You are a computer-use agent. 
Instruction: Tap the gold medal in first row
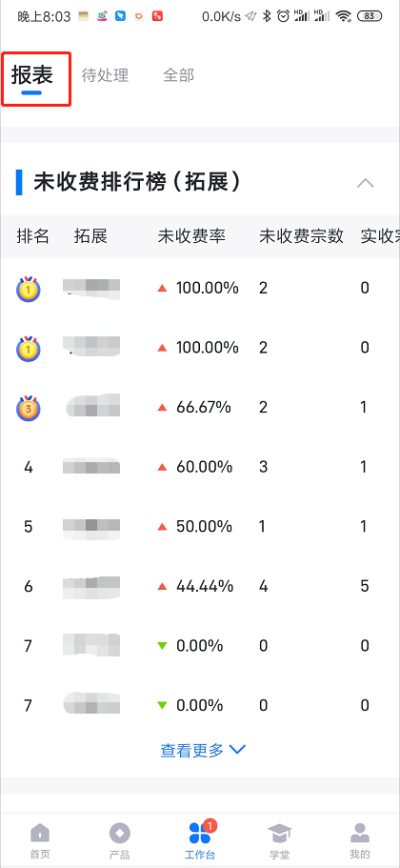coord(29,289)
